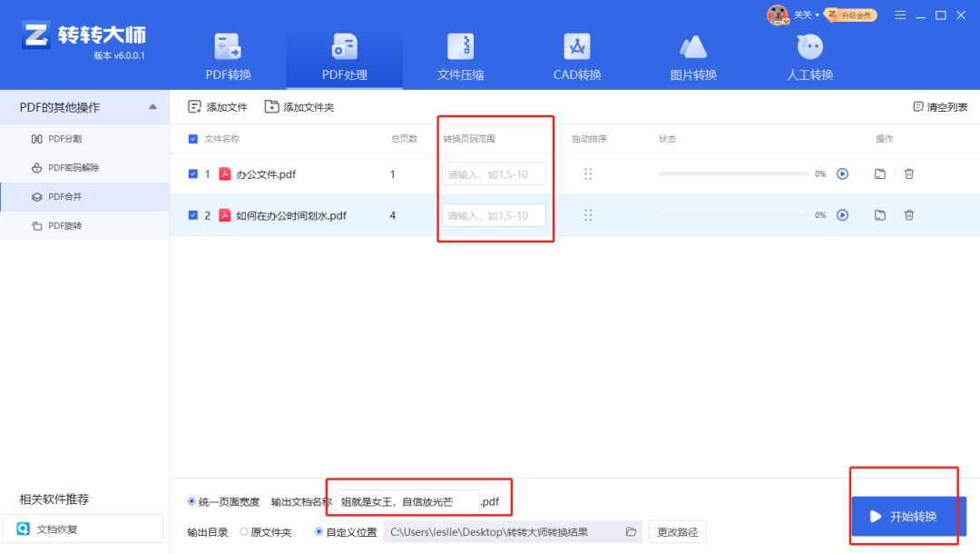Delete 如何在办公时间划水.pdf with trash icon
The width and height of the screenshot is (980, 554).
click(x=909, y=215)
